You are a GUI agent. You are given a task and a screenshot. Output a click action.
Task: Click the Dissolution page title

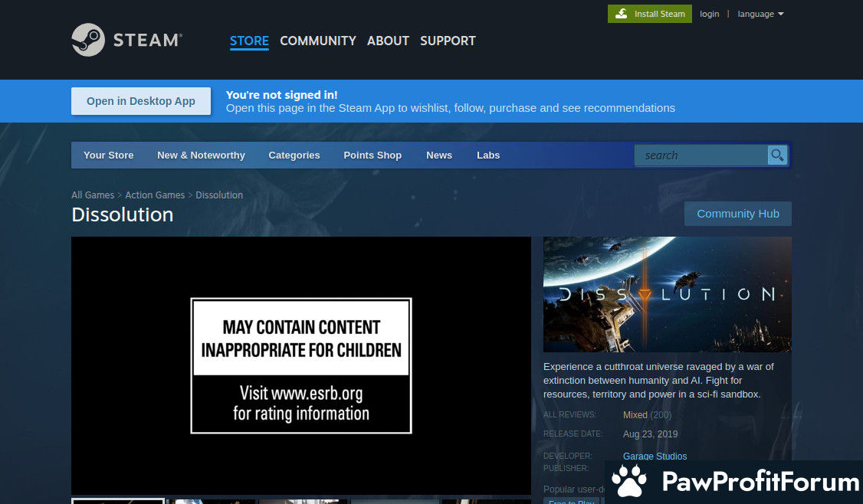122,214
